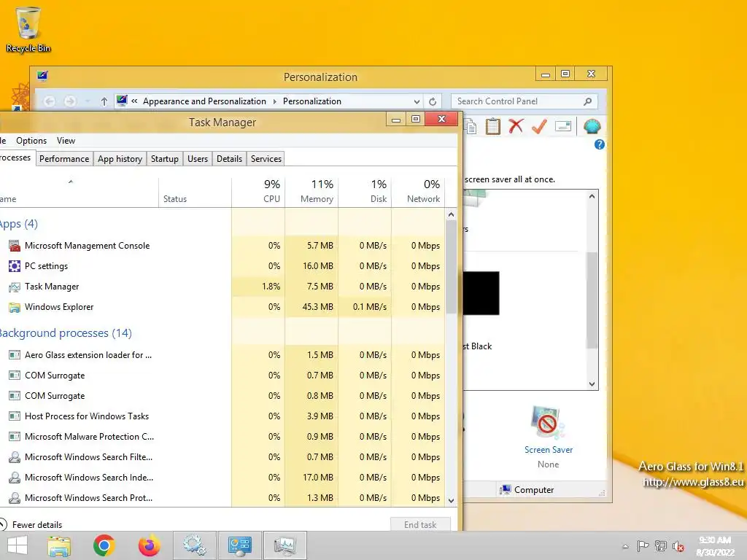Click the Windows Start button
Image resolution: width=747 pixels, height=560 pixels.
click(x=18, y=545)
